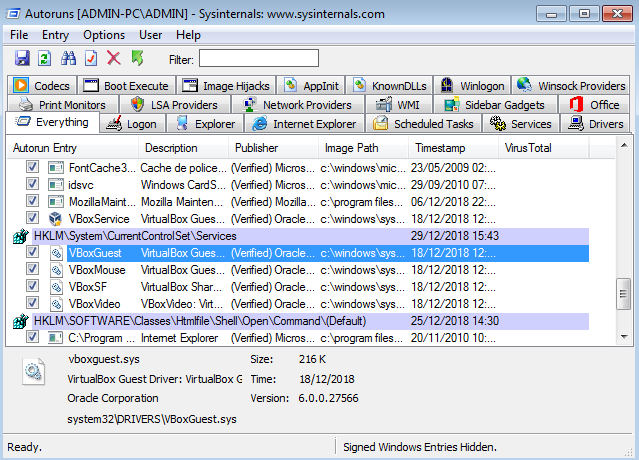Open the Drivers tab
Viewport: 639px width, 460px height.
pos(596,124)
